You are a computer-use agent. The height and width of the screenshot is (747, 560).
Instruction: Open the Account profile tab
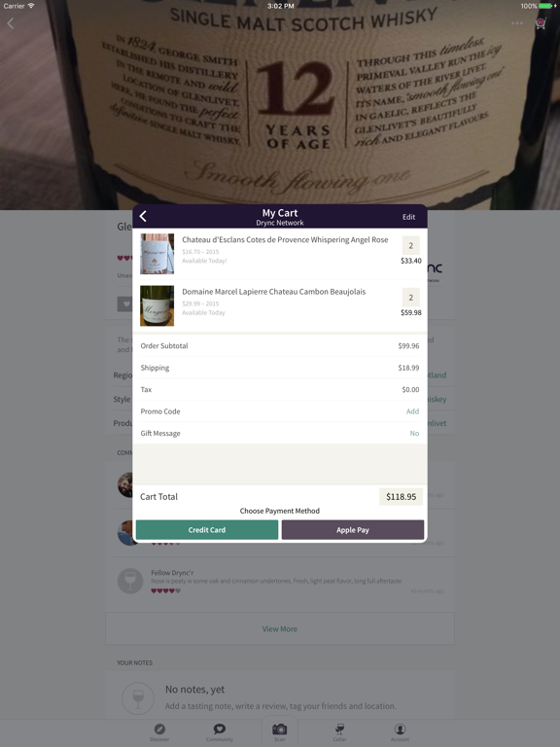pos(400,732)
